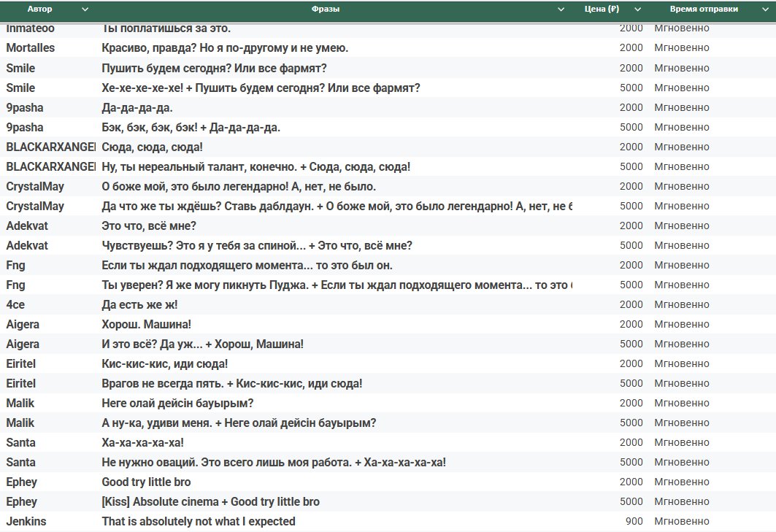Click the phrase starting 'Хе-хе-хе-хе-хе!'

click(x=261, y=88)
